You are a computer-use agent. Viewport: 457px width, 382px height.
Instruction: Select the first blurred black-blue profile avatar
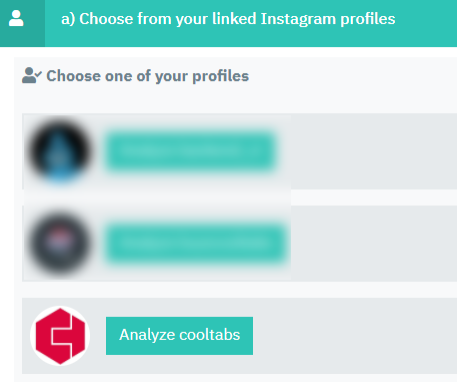[x=60, y=151]
